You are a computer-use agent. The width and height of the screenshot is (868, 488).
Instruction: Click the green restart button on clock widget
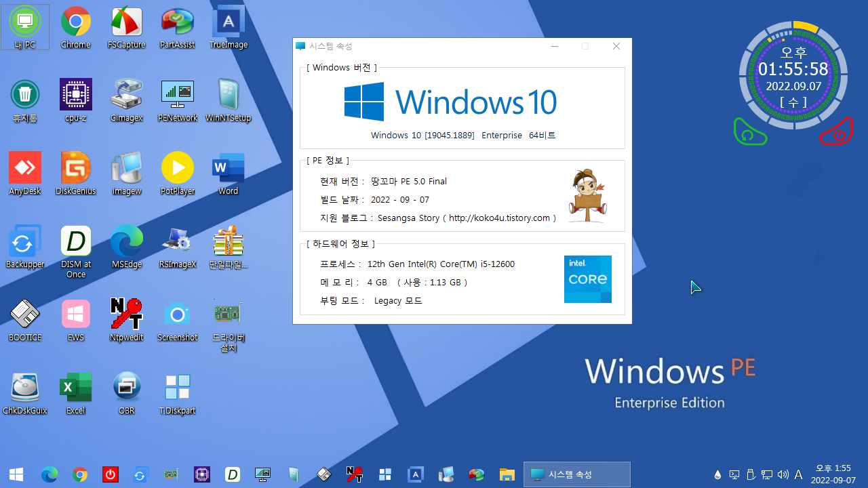[749, 132]
